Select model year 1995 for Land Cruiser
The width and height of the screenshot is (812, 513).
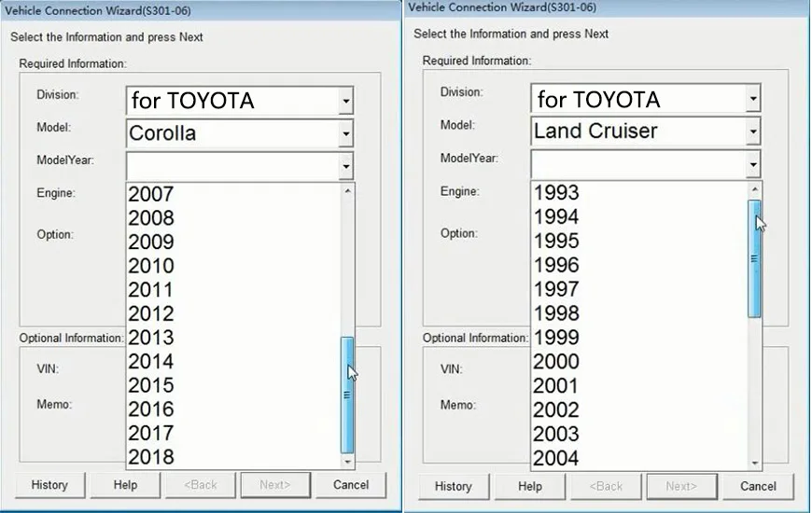[x=639, y=241]
